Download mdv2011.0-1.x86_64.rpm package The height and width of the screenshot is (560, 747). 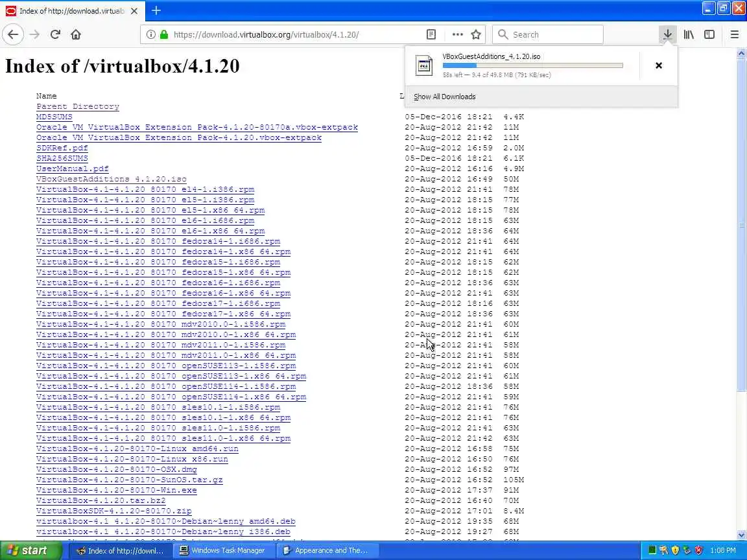[166, 355]
